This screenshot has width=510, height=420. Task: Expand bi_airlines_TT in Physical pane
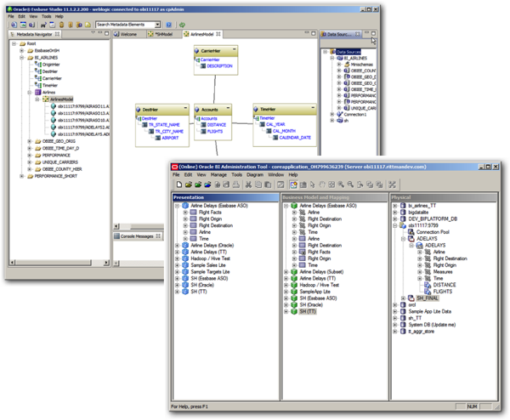coord(395,206)
